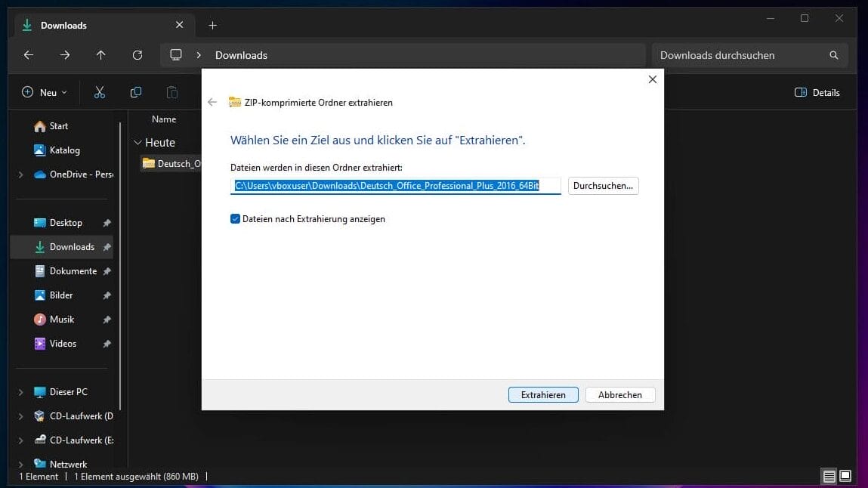This screenshot has width=868, height=488.
Task: Open the Details pane
Action: pos(817,92)
